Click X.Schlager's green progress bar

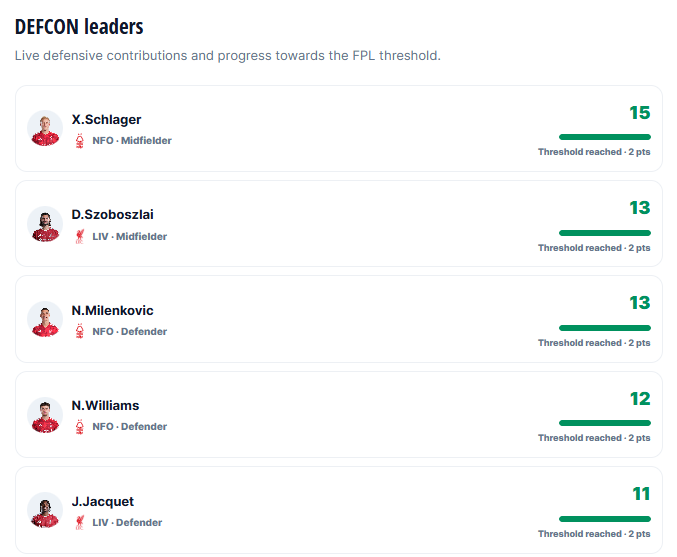click(604, 137)
